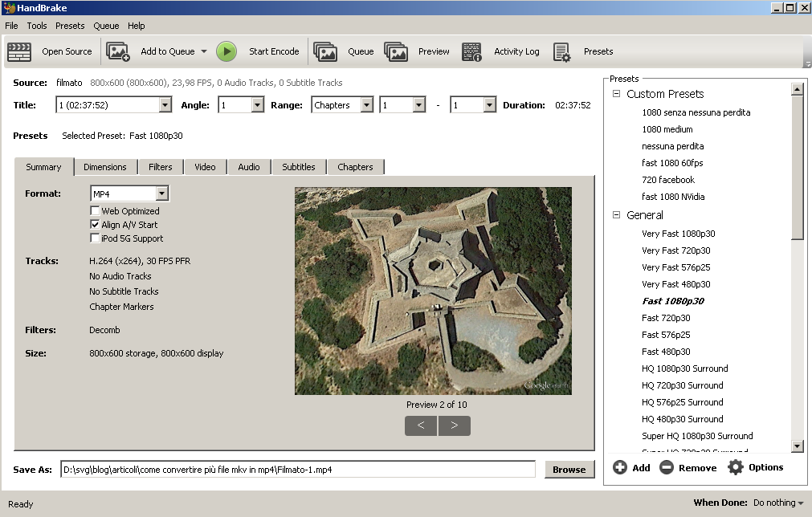Open the Tools menu
This screenshot has height=517, width=812.
pyautogui.click(x=37, y=26)
